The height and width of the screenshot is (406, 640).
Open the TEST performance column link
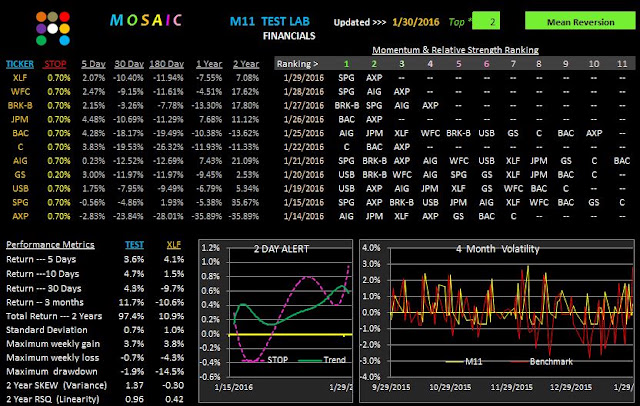coord(134,244)
